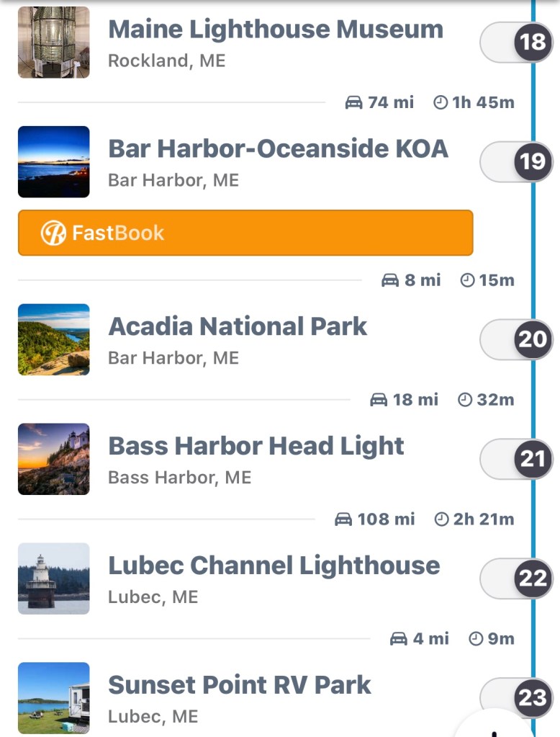Viewport: 560px width, 737px height.
Task: Book campground with the FastBook button
Action: click(245, 233)
